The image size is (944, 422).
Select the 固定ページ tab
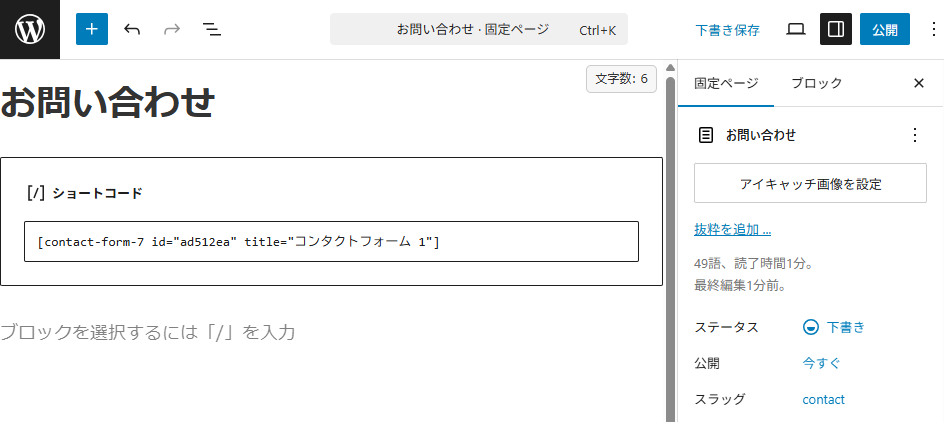pyautogui.click(x=726, y=83)
